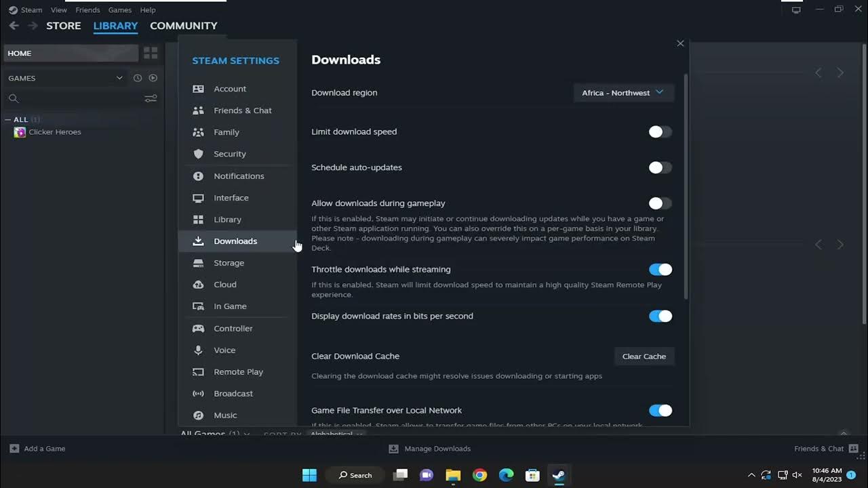Enable Allow downloads during gameplay
The height and width of the screenshot is (488, 868).
click(x=660, y=203)
